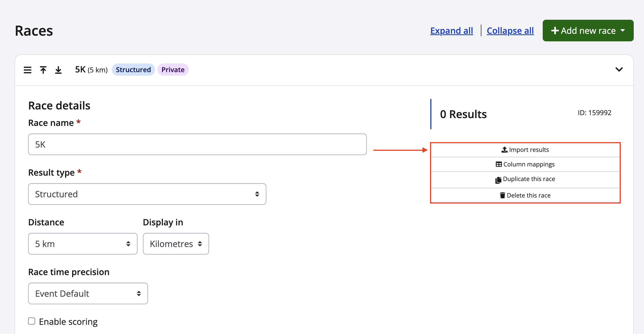Move 5K race to top with up-arrow icon
This screenshot has width=644, height=334.
click(43, 70)
